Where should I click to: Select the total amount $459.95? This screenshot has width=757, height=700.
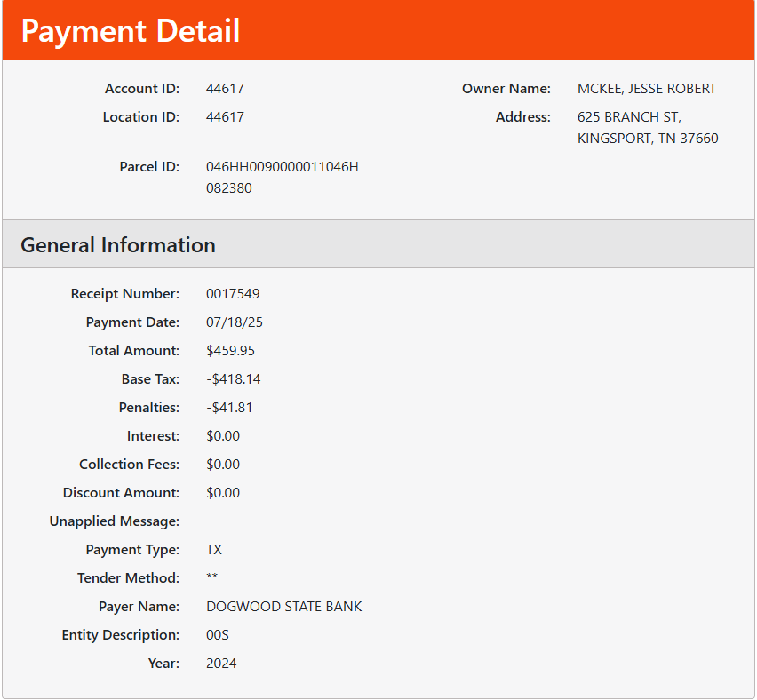(x=230, y=351)
